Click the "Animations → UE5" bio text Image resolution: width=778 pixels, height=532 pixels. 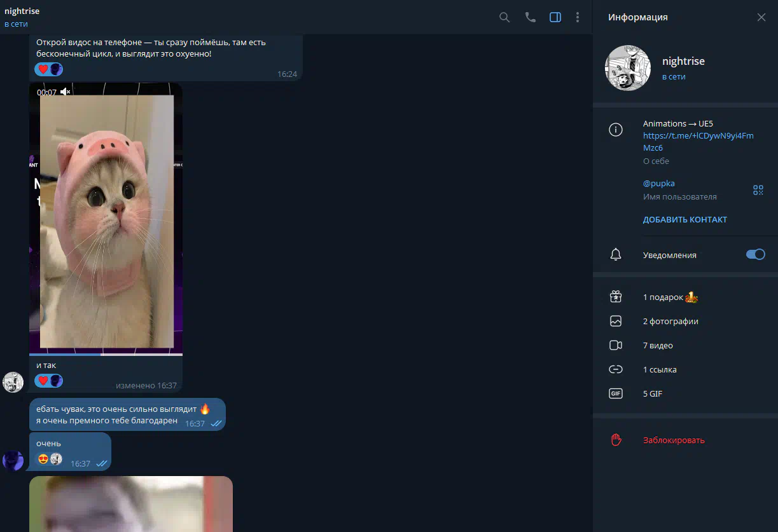pos(678,123)
